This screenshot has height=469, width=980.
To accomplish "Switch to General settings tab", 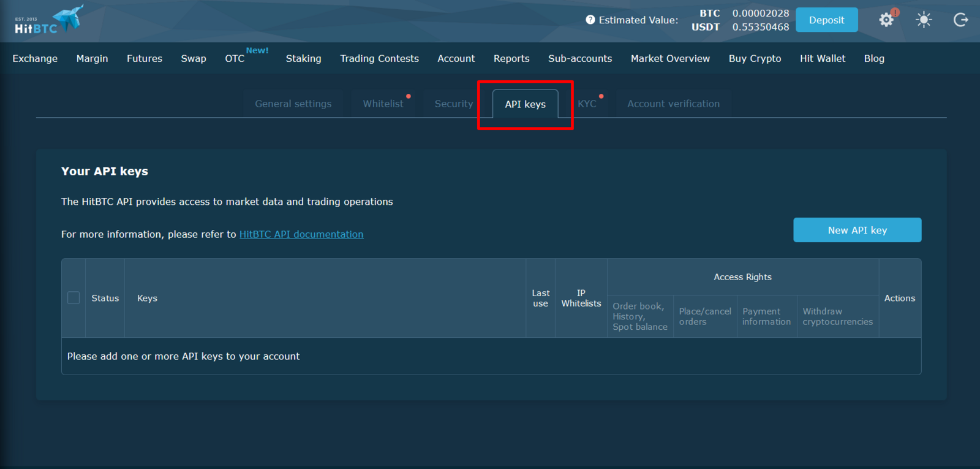I will pyautogui.click(x=293, y=104).
